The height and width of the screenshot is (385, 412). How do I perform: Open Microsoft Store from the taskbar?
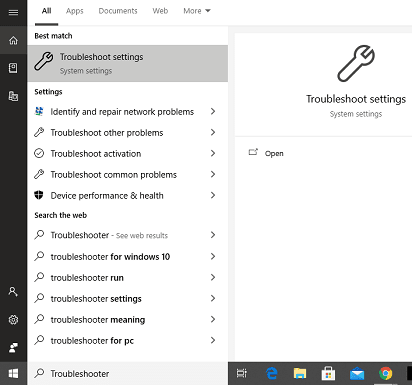[328, 373]
